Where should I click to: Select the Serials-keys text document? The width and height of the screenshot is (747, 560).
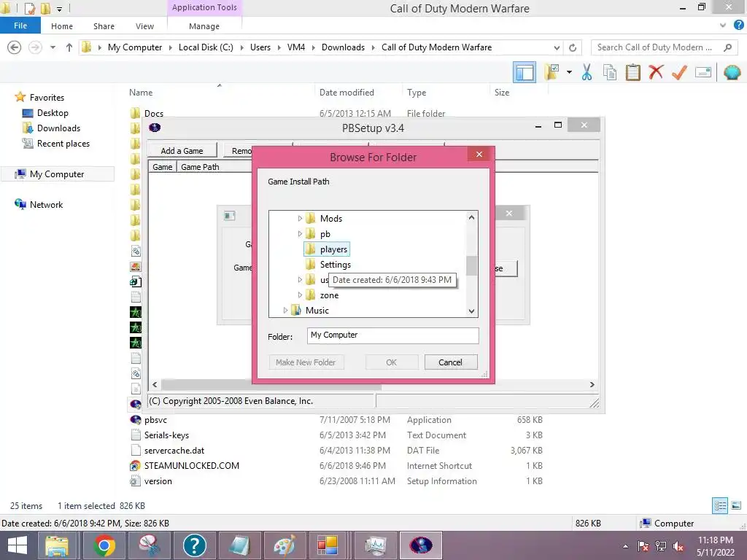[167, 435]
